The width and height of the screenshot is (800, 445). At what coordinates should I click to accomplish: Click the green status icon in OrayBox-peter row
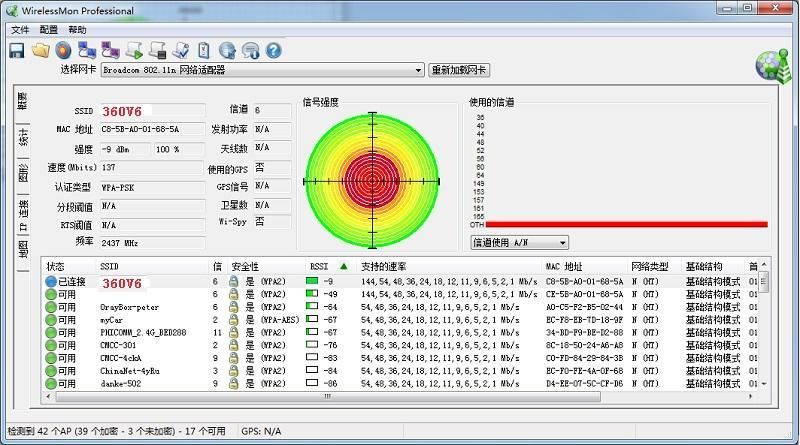[51, 307]
